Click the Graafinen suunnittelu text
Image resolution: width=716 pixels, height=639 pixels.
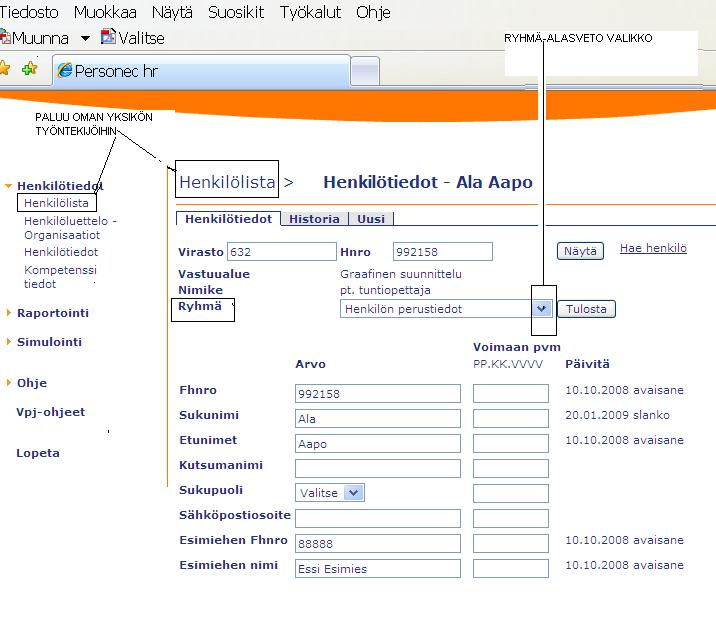[x=400, y=274]
